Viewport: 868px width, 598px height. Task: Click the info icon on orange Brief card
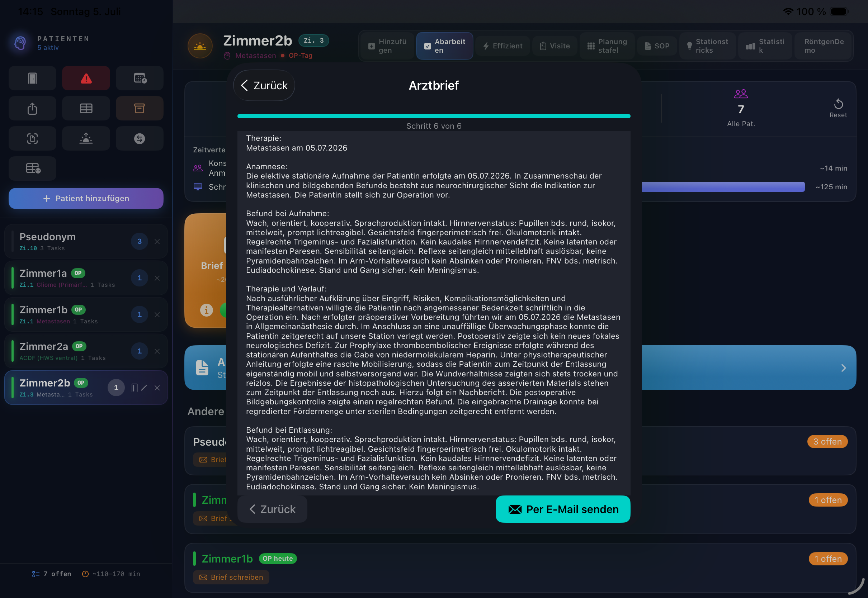(206, 310)
